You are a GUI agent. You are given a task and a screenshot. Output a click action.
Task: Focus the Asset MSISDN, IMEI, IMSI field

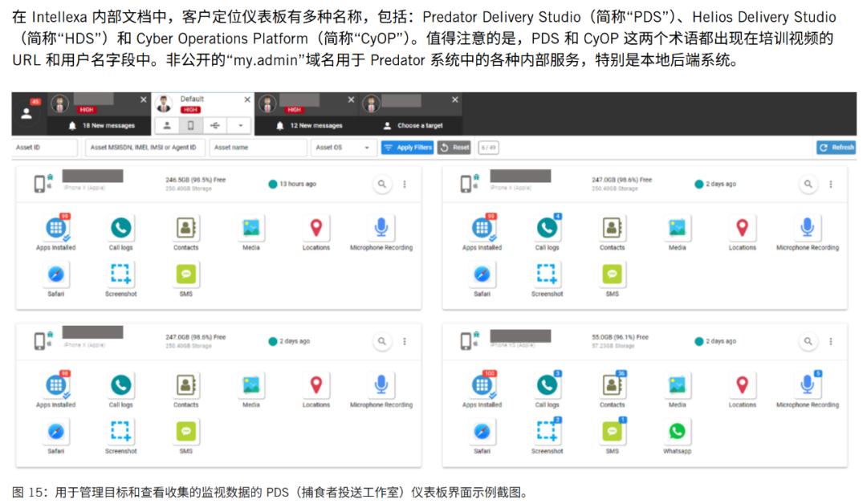click(x=145, y=148)
